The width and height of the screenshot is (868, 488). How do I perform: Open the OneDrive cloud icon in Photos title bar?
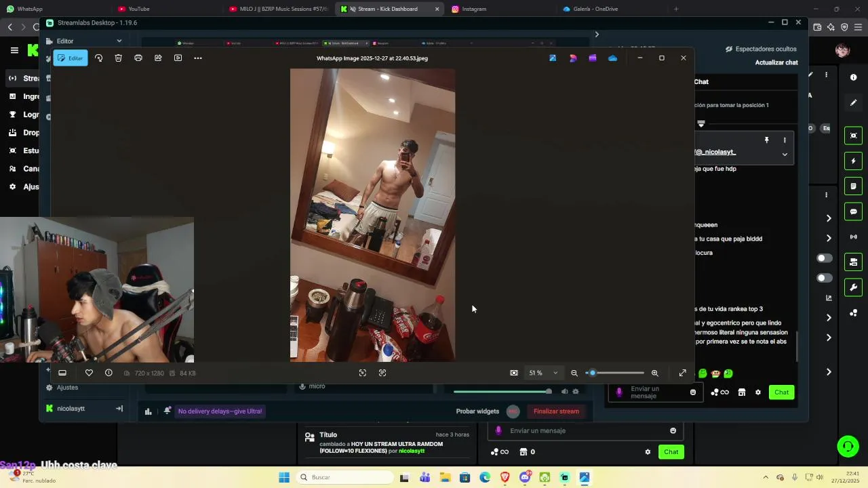(x=612, y=58)
